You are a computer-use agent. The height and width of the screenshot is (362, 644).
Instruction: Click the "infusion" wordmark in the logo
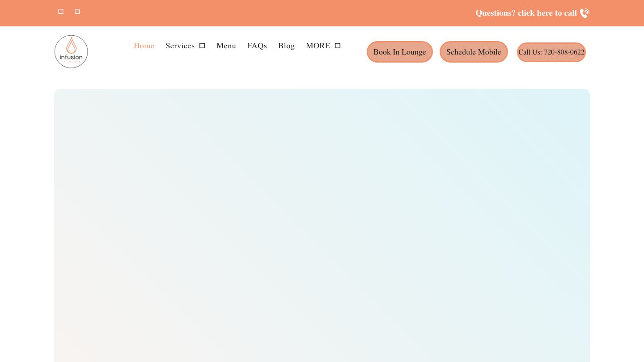click(x=71, y=57)
